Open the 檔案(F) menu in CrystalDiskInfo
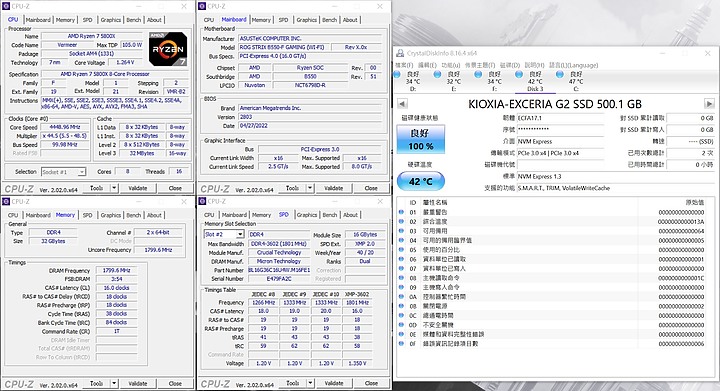The width and height of the screenshot is (720, 391). (x=404, y=65)
